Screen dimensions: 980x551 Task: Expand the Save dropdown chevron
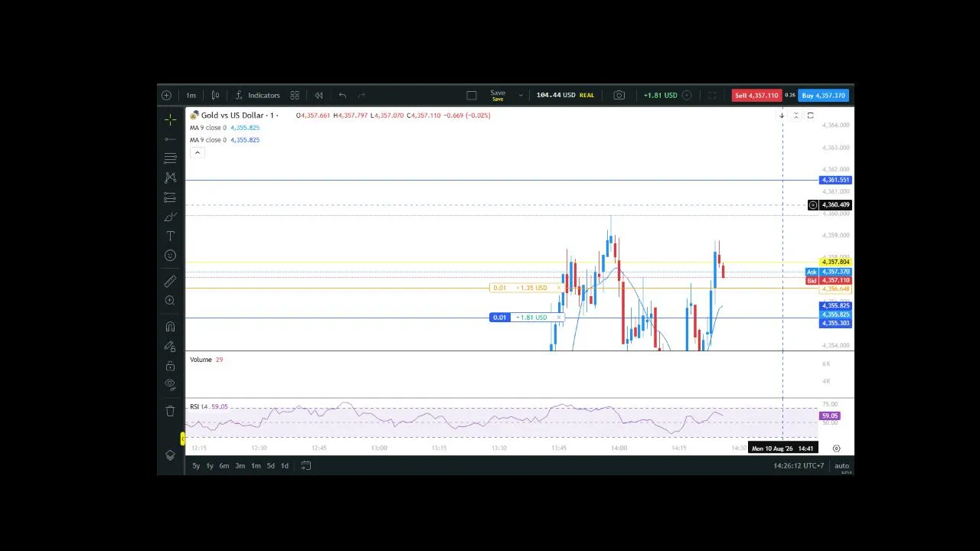[521, 96]
